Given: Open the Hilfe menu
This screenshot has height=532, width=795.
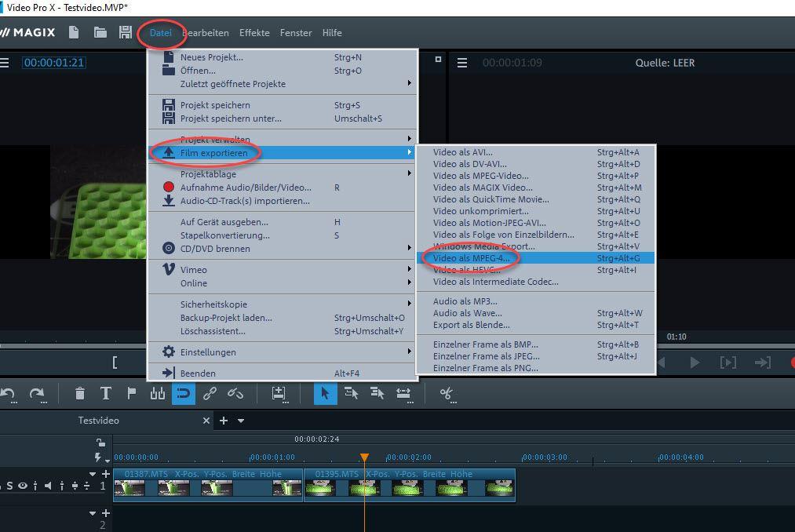Looking at the screenshot, I should click(x=332, y=32).
